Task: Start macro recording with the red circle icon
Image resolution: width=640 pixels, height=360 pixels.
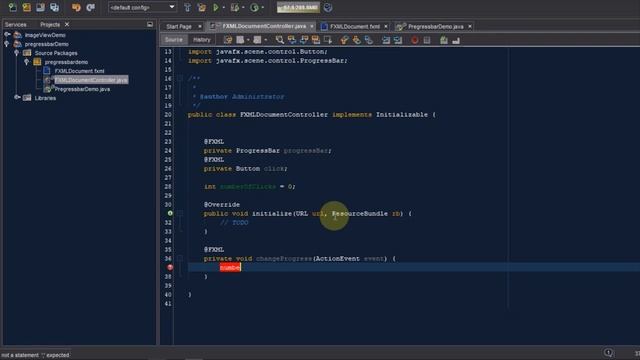Action: [x=415, y=40]
